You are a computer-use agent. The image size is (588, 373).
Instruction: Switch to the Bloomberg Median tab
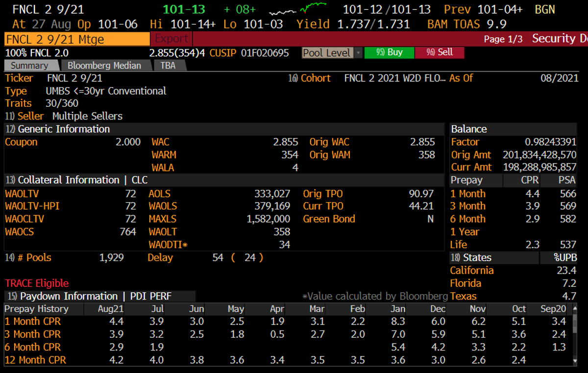104,66
